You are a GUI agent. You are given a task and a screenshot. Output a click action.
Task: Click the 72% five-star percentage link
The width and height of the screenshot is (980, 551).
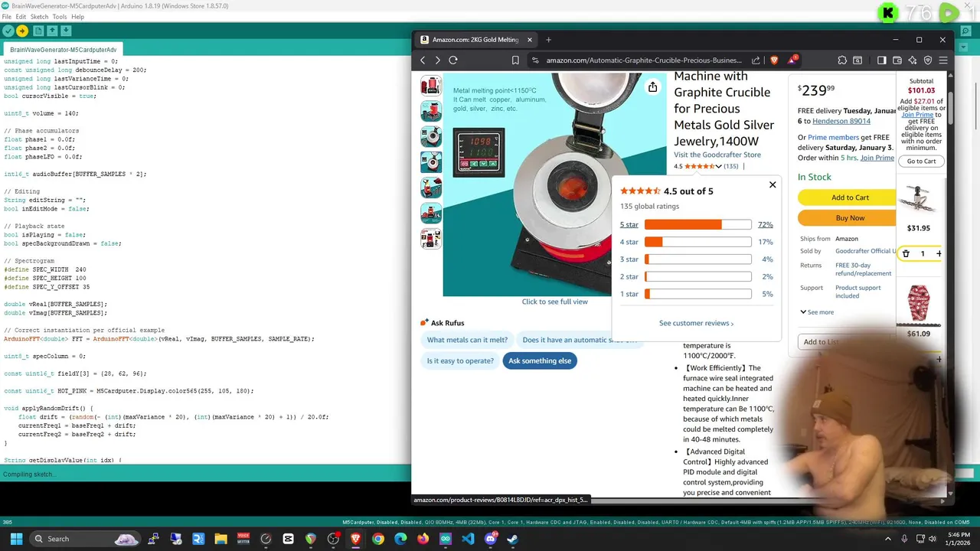coord(765,224)
